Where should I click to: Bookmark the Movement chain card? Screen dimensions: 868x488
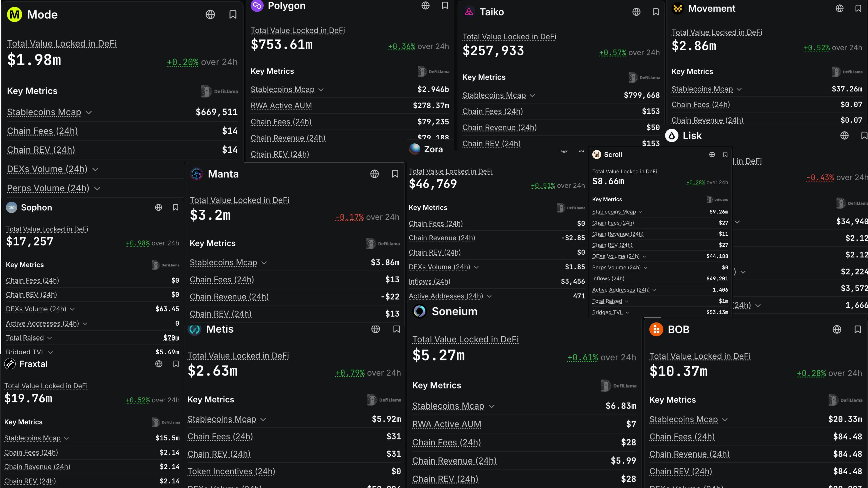click(858, 8)
